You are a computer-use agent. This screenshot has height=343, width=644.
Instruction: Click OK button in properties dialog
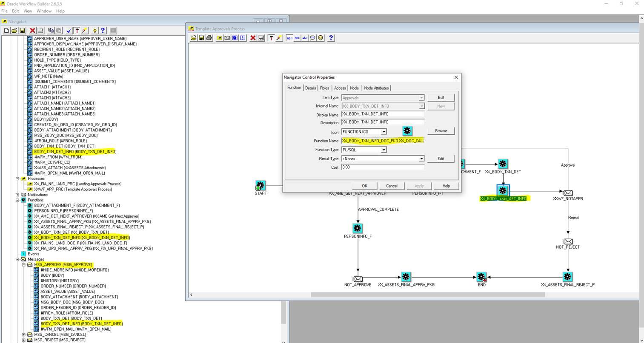pos(364,186)
